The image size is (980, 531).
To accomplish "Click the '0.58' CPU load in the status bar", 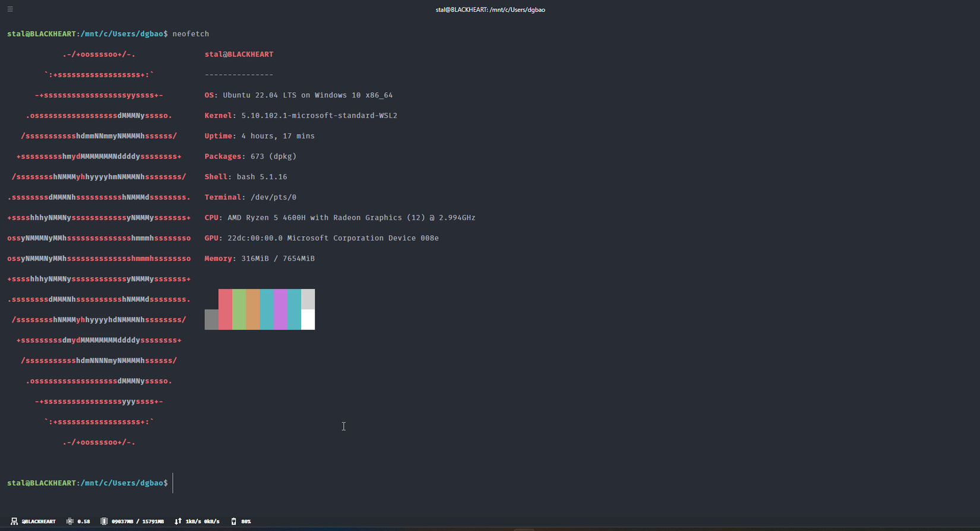I will 84,521.
